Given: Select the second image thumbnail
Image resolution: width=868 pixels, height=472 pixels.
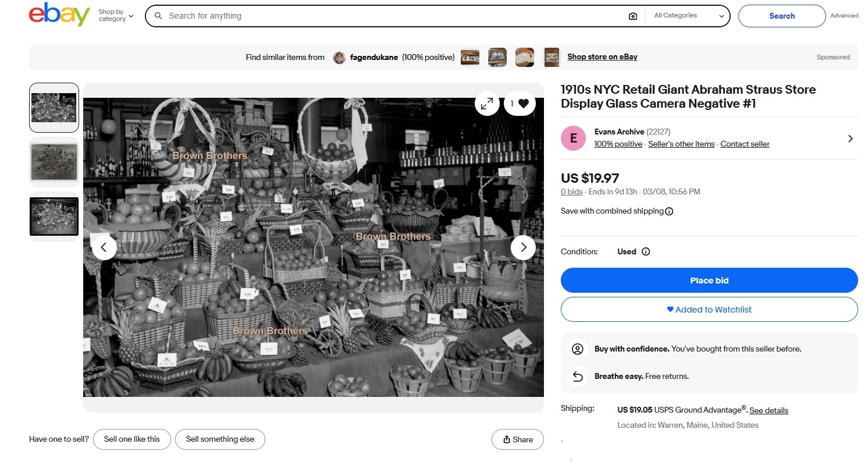Looking at the screenshot, I should [54, 162].
